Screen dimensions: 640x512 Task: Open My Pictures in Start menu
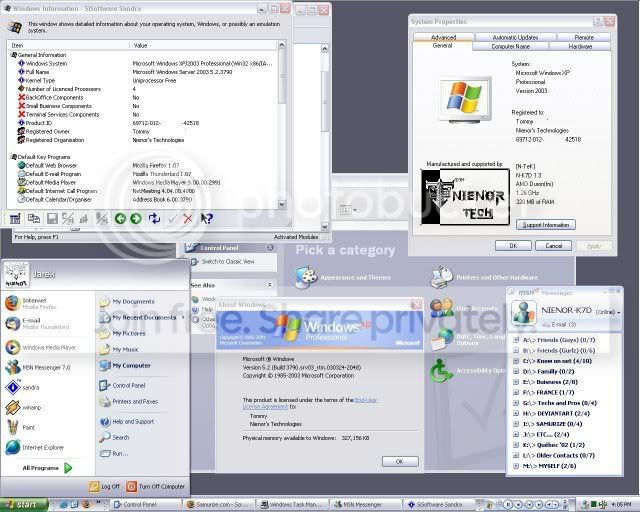tap(122, 334)
